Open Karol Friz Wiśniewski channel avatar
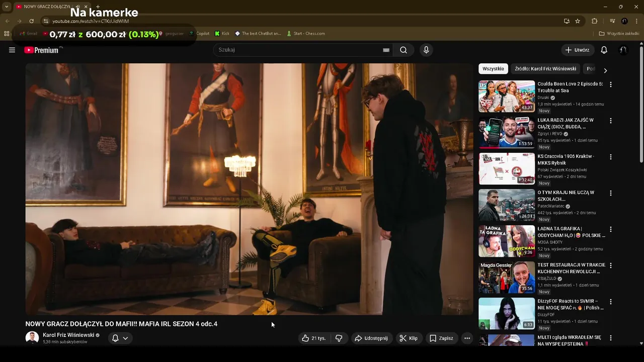The height and width of the screenshot is (362, 644). (32, 338)
